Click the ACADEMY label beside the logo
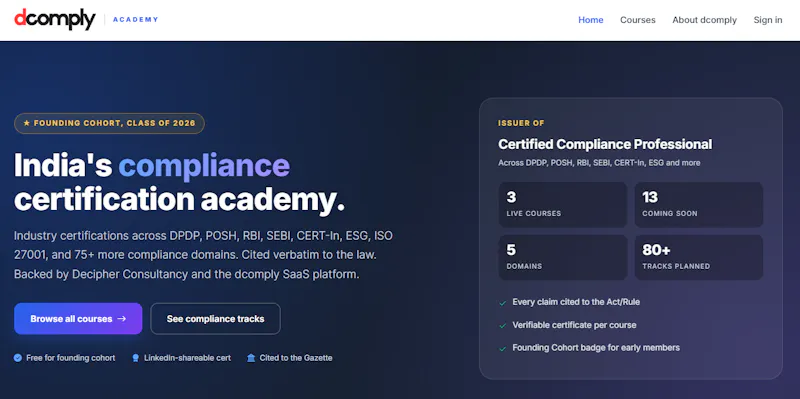 pos(135,19)
